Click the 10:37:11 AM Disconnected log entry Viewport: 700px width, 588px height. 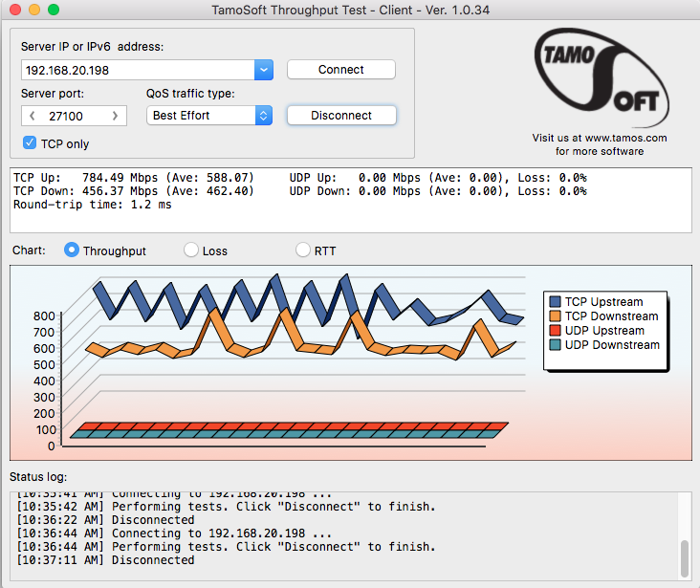coord(105,560)
